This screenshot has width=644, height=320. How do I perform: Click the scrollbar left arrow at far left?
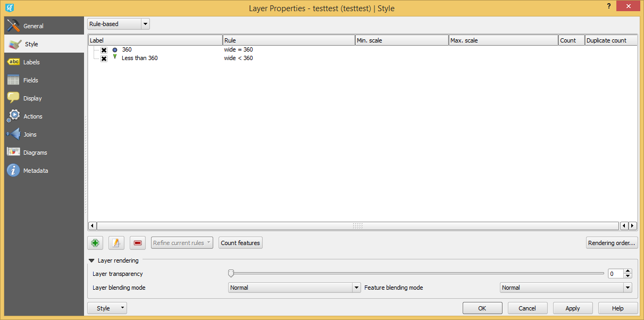[92, 226]
